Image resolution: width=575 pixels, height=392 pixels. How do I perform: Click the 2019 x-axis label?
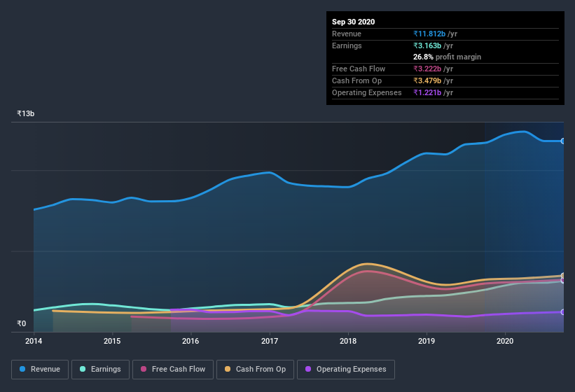427,341
